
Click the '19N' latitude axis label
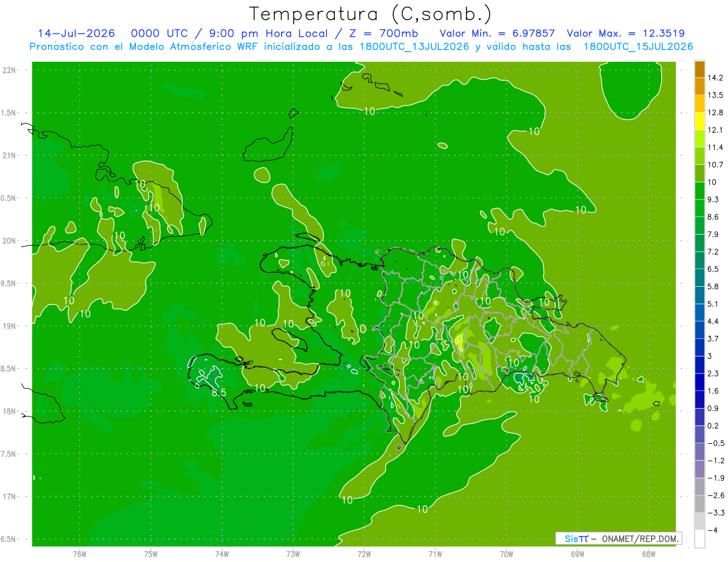pos(10,326)
